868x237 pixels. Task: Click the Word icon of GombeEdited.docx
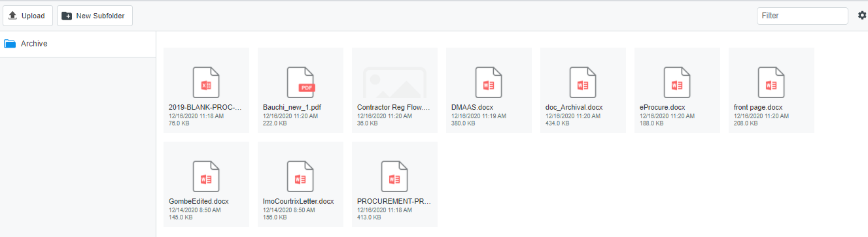pyautogui.click(x=206, y=176)
